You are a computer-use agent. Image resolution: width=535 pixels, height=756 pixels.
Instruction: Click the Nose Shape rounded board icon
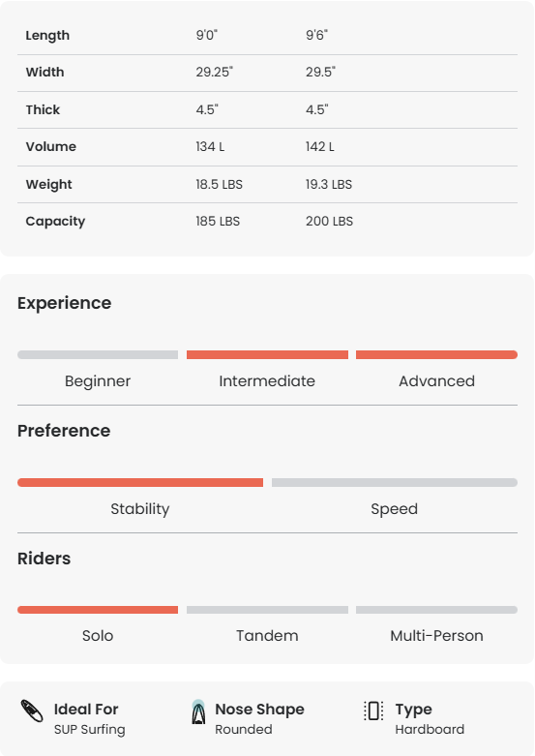[x=198, y=711]
